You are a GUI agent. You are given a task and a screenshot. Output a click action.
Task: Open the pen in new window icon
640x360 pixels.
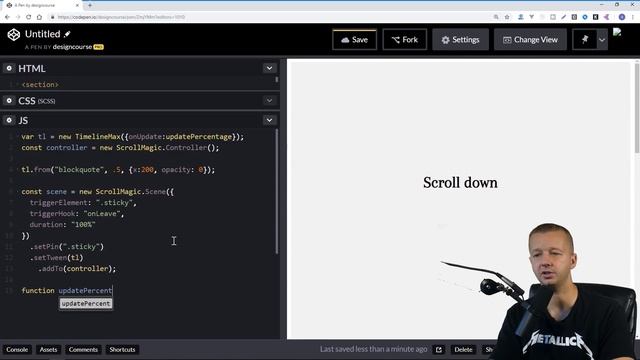pos(439,349)
